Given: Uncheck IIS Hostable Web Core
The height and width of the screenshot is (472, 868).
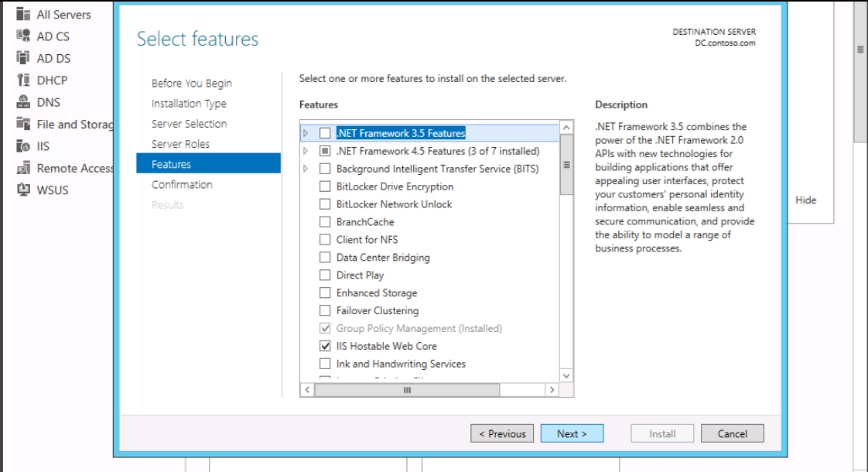Looking at the screenshot, I should point(325,346).
